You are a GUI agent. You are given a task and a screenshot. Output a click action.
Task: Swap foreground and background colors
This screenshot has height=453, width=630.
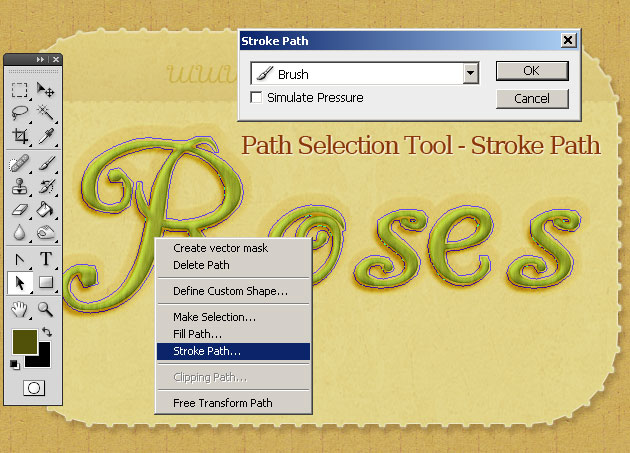pos(45,332)
